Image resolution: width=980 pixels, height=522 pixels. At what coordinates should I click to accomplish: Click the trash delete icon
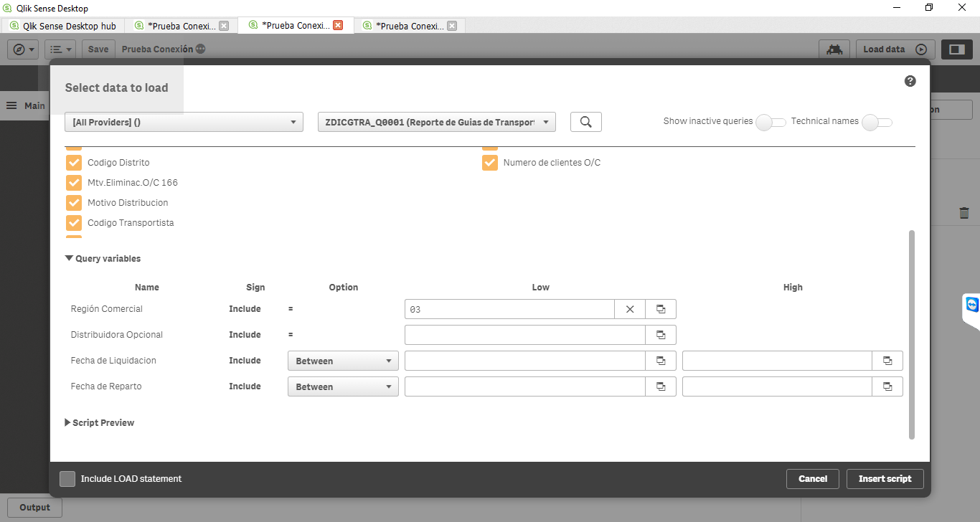(964, 213)
